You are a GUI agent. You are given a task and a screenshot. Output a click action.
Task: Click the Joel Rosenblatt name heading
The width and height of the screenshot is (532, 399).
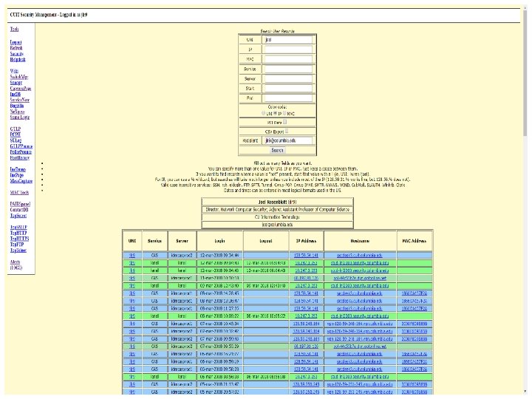(x=277, y=202)
